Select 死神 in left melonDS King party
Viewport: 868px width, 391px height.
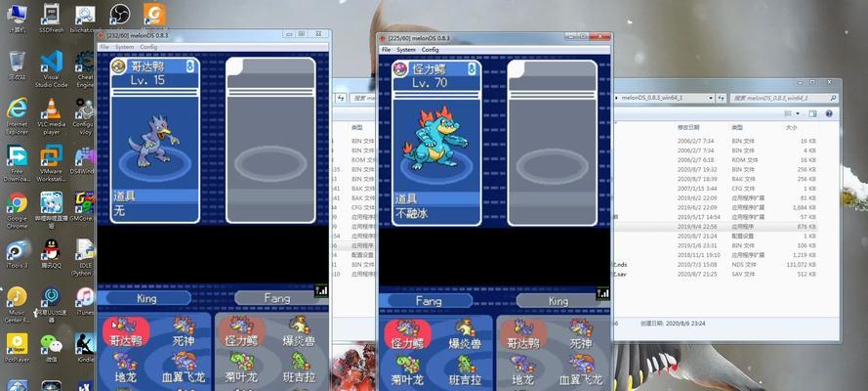(x=184, y=332)
